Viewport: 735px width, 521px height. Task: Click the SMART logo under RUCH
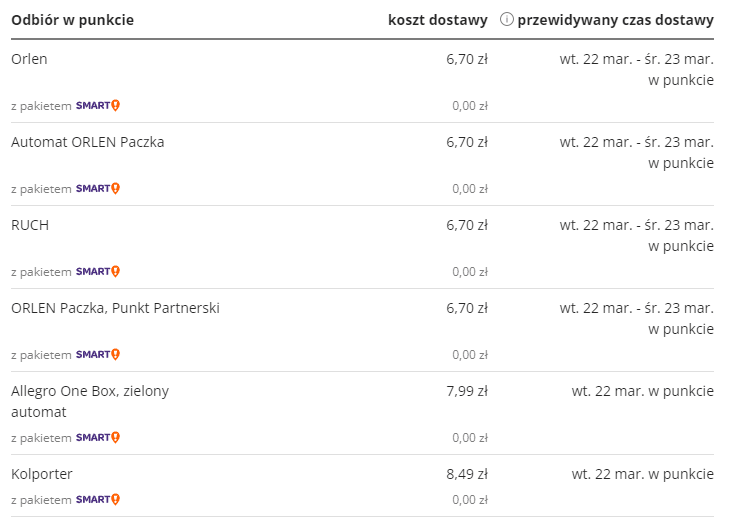click(98, 272)
